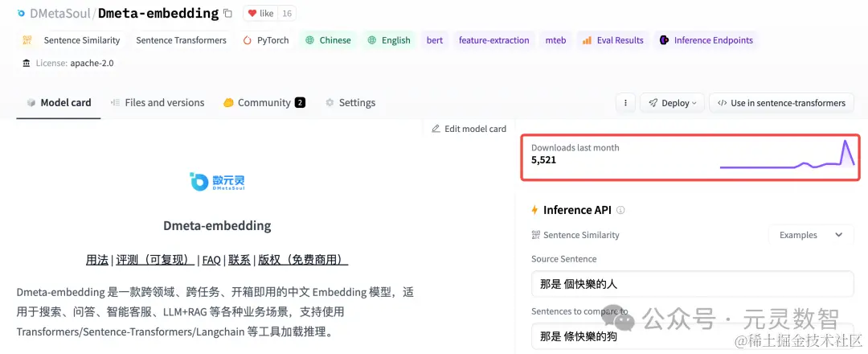Select the Eval Results tag
The height and width of the screenshot is (354, 868).
pyautogui.click(x=612, y=40)
